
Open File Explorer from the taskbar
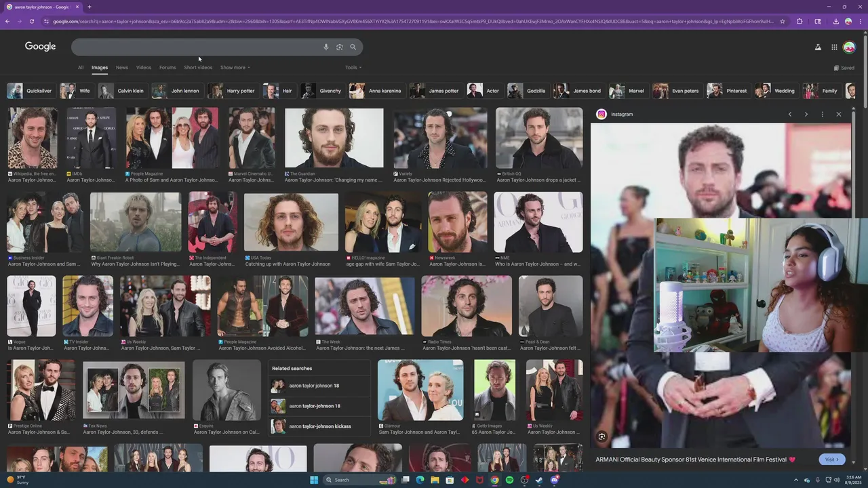[435, 480]
